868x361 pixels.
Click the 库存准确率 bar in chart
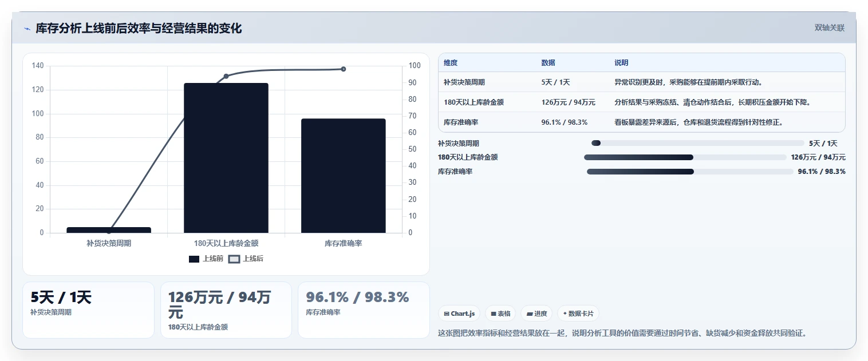(x=344, y=176)
